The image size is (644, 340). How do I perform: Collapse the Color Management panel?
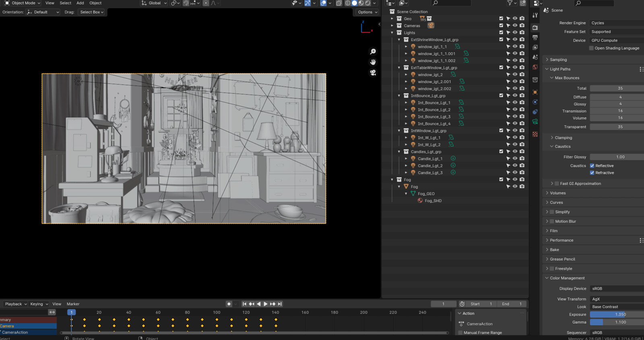pos(567,278)
